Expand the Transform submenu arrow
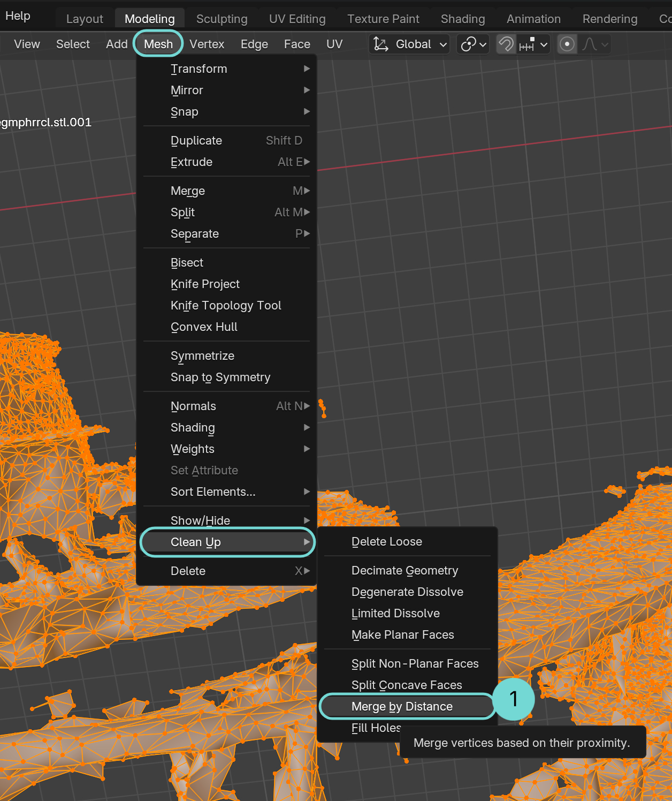Screen dimensions: 672x801 [307, 69]
